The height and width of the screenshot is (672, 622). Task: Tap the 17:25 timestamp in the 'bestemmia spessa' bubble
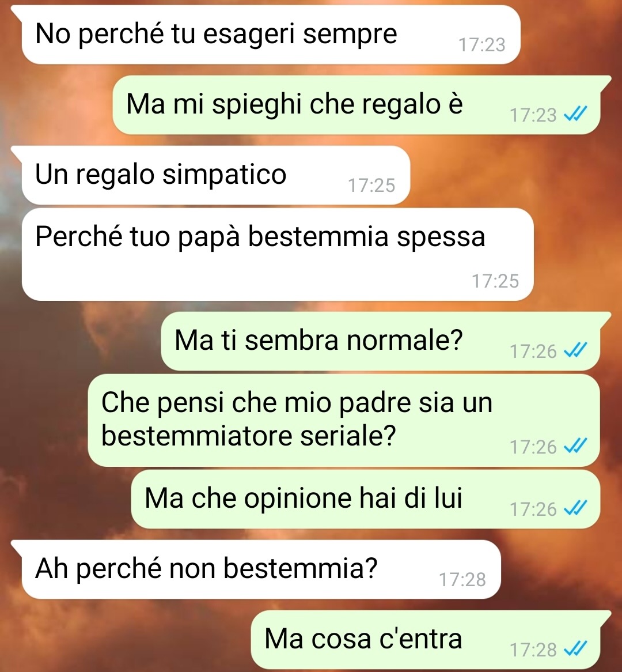click(495, 281)
